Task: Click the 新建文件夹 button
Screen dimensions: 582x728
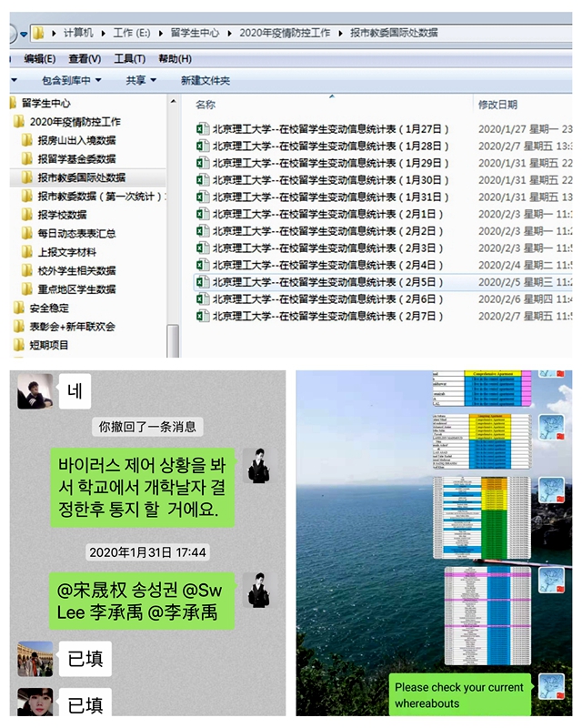Action: (206, 81)
